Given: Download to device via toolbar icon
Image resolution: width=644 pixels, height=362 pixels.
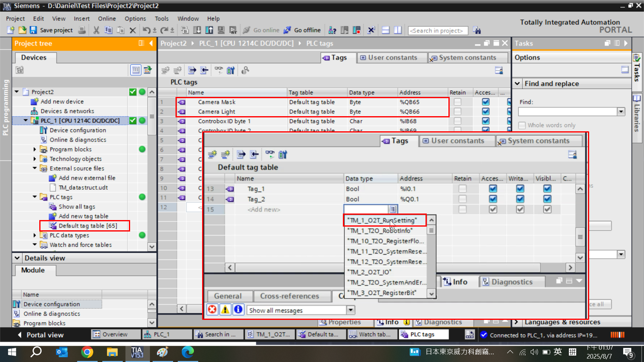Looking at the screenshot, I should point(197,30).
